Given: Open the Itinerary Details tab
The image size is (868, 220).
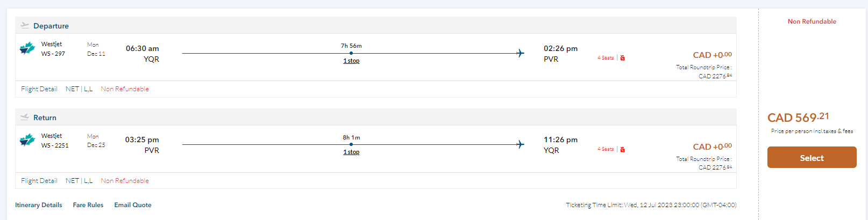Looking at the screenshot, I should [39, 205].
